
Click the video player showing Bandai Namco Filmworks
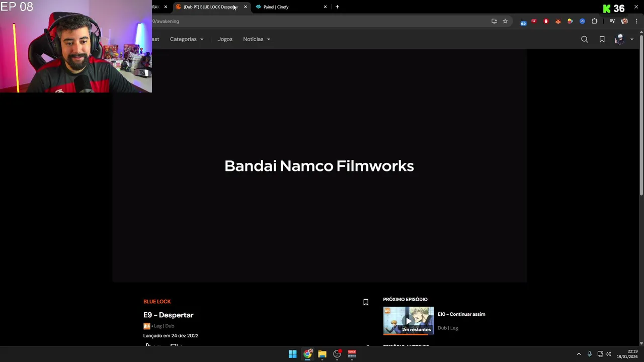click(x=319, y=166)
